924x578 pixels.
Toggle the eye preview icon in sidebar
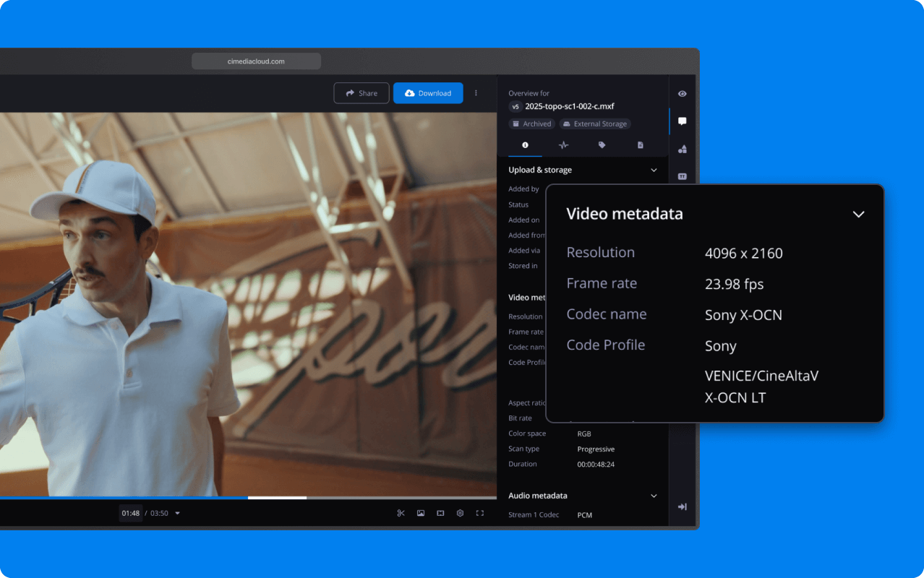(x=682, y=94)
